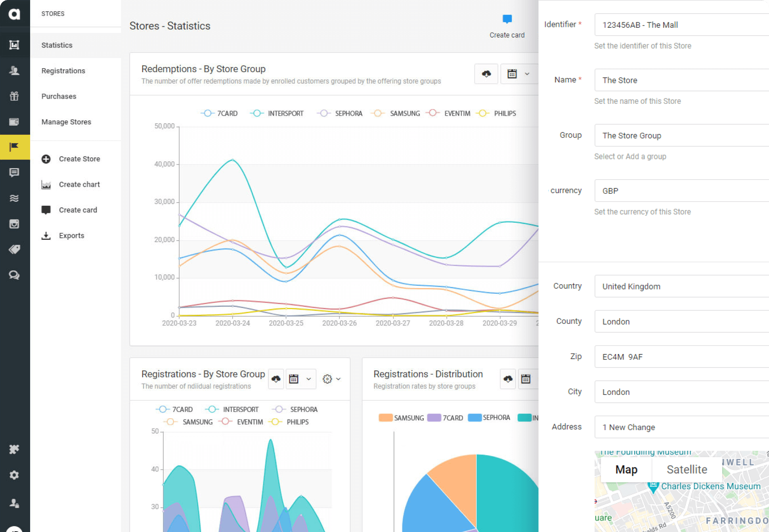
Task: Toggle SEPHORA series in Redemptions legend
Action: (x=340, y=113)
